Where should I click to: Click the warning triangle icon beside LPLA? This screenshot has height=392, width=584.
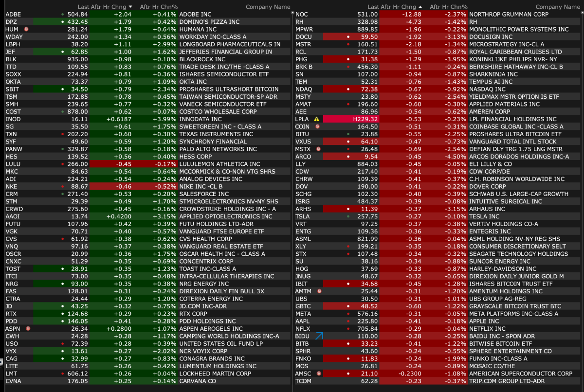click(x=317, y=119)
